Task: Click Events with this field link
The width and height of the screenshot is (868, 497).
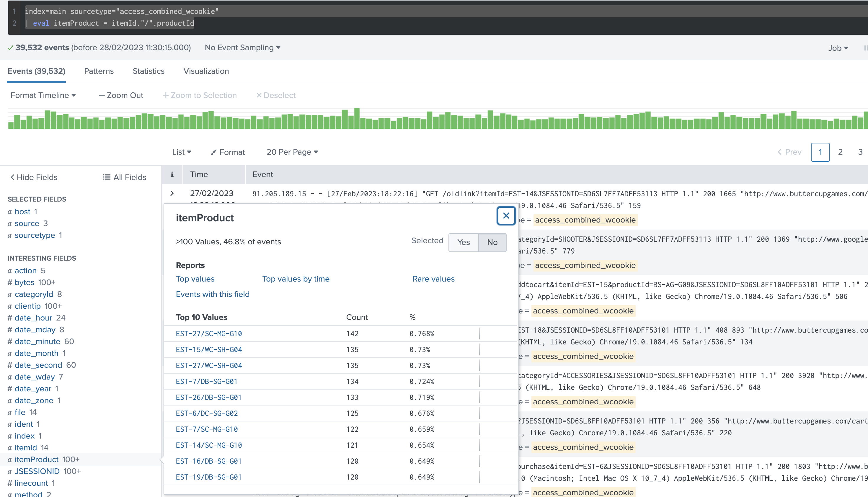Action: [213, 294]
